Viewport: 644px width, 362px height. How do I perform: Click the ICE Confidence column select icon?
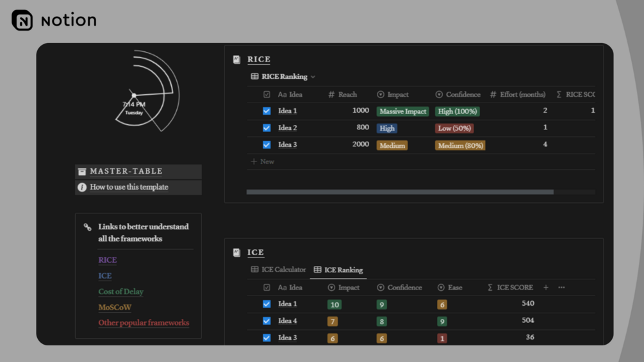381,287
